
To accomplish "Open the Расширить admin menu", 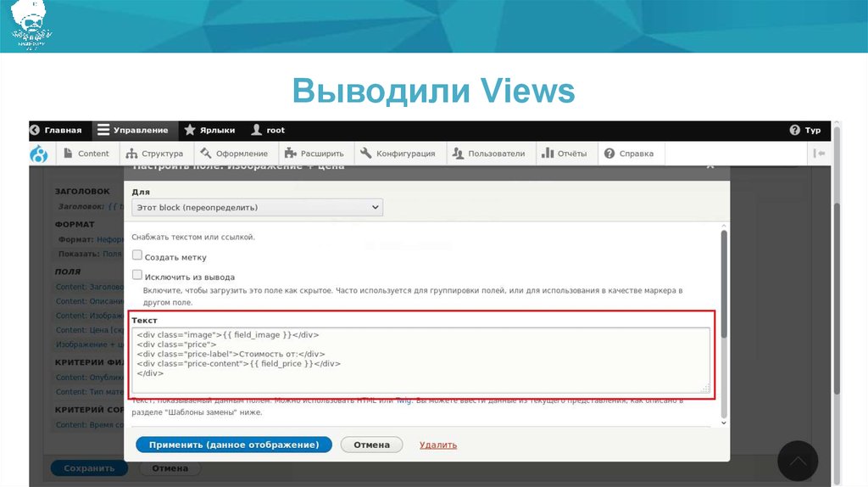I will (x=314, y=154).
